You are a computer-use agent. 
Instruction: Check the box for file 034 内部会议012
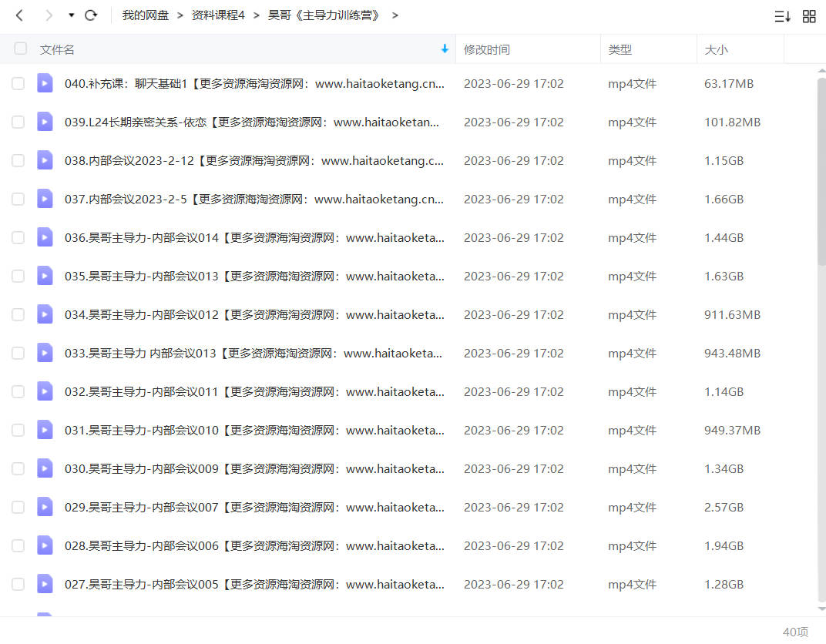click(x=18, y=315)
